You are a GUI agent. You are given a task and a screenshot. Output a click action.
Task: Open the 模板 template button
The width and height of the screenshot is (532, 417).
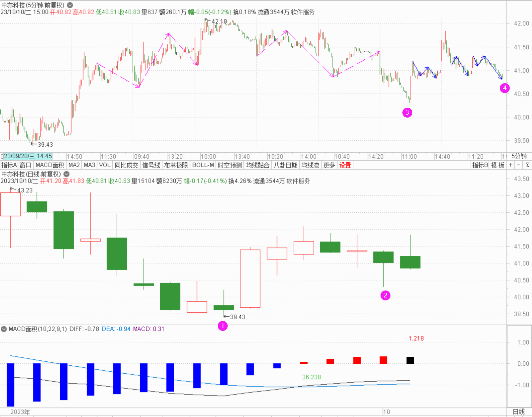click(498, 165)
